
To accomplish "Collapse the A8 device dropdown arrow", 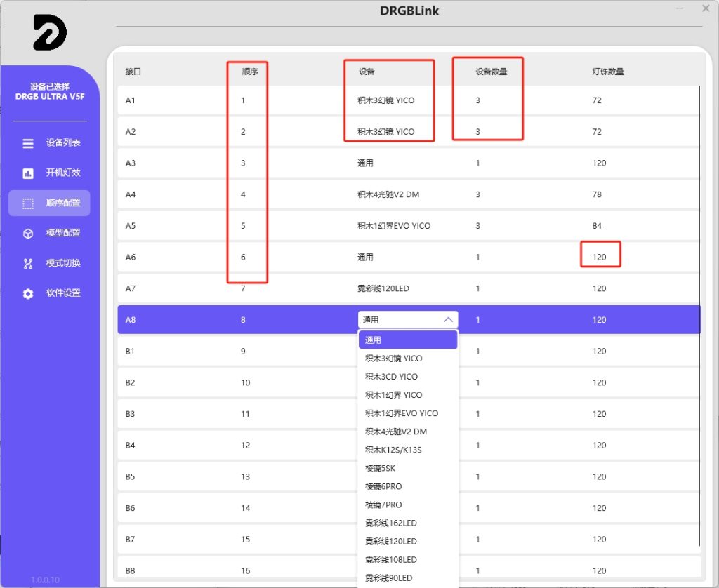I will [449, 319].
